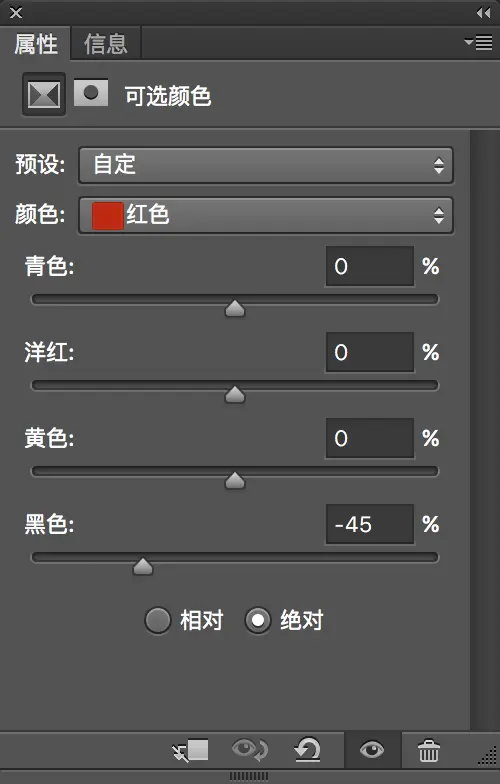Delete adjustment layer trash icon
The height and width of the screenshot is (784, 500).
tap(428, 750)
